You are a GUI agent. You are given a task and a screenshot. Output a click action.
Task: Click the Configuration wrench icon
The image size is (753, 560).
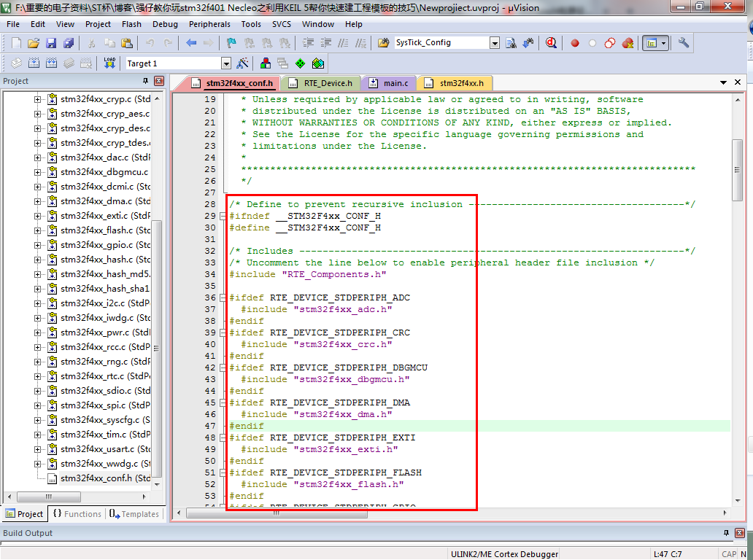point(684,43)
